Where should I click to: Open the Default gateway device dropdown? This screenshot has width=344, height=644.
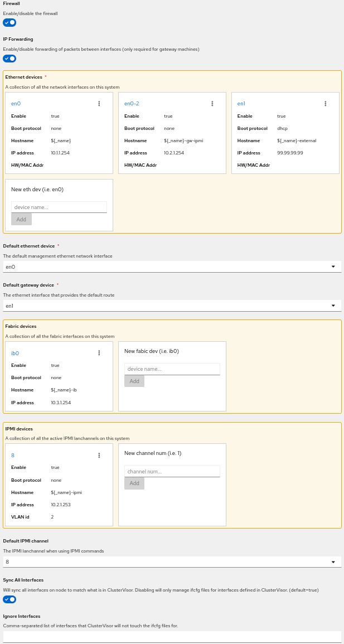[x=172, y=306]
